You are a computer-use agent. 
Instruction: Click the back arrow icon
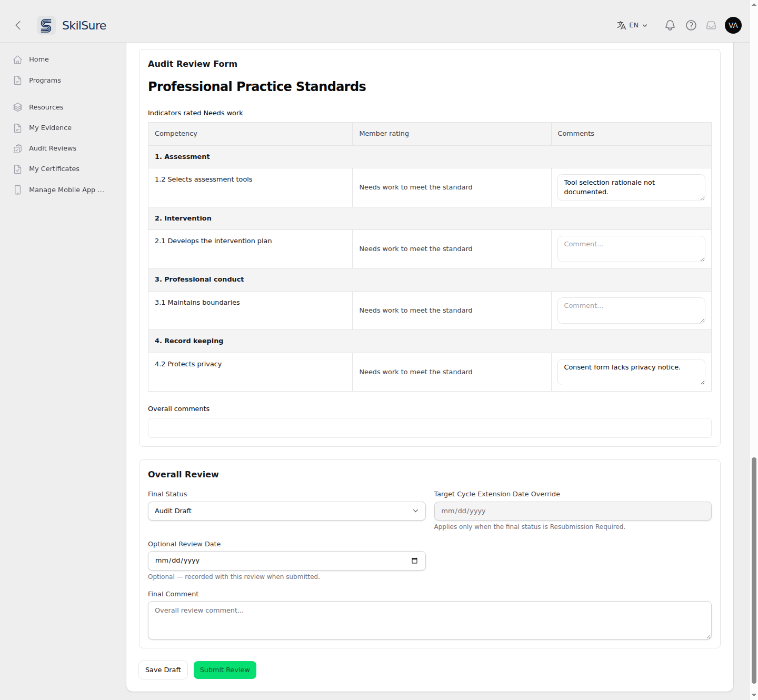(18, 25)
